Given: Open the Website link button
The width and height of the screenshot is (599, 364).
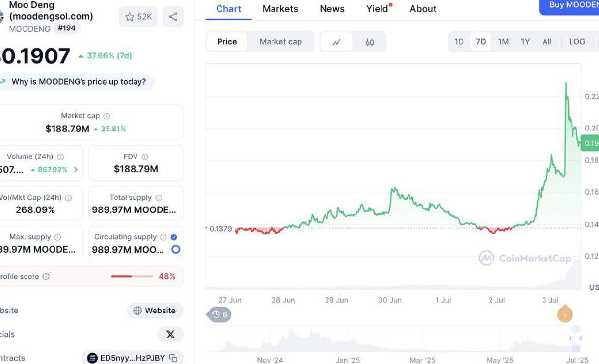Looking at the screenshot, I should (155, 311).
